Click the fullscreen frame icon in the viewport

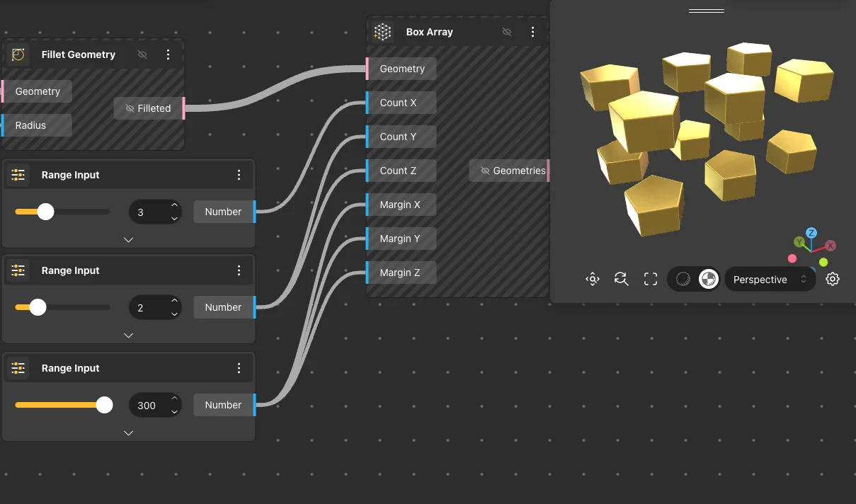tap(650, 279)
